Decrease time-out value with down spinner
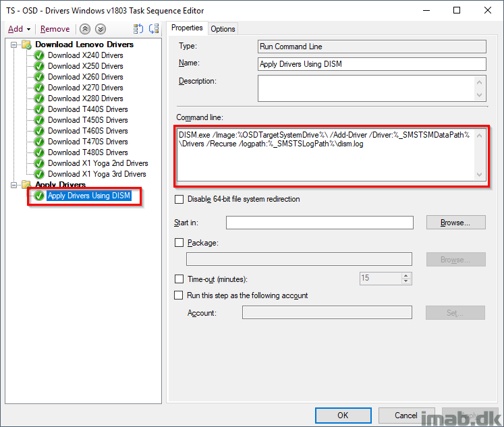 406,281
